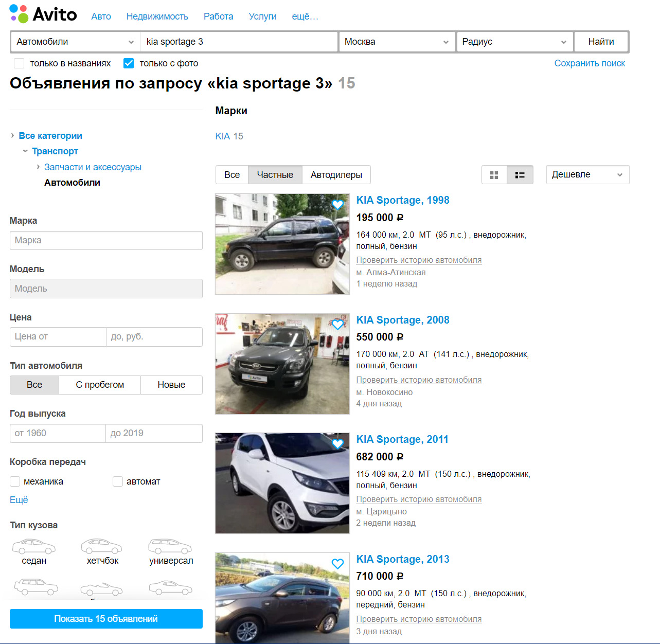Open the Автомобили category dropdown
This screenshot has width=660, height=644.
tap(75, 42)
